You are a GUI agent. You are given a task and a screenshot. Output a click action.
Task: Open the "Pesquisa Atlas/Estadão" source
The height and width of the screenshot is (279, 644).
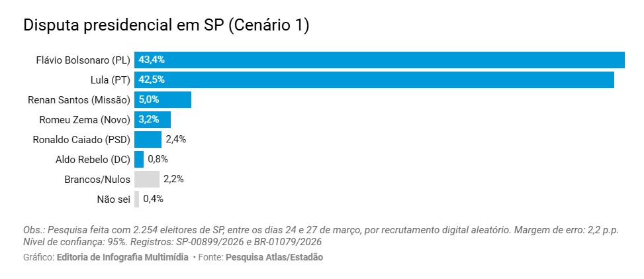[274, 257]
